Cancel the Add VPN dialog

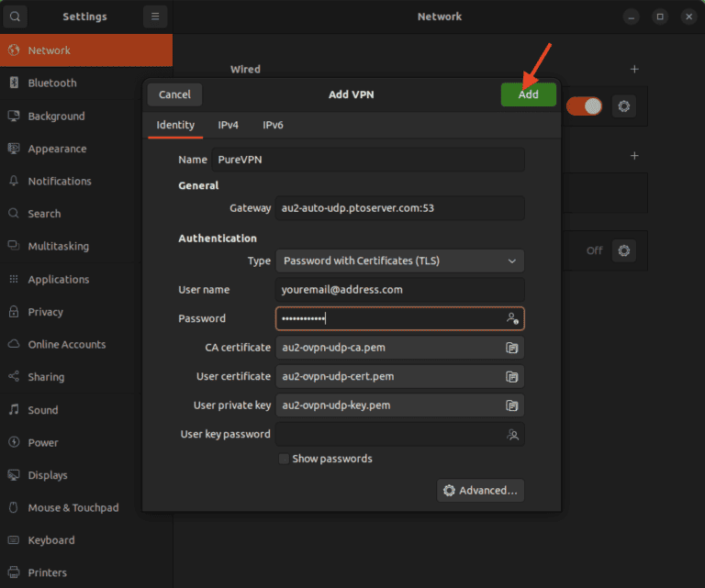(174, 94)
